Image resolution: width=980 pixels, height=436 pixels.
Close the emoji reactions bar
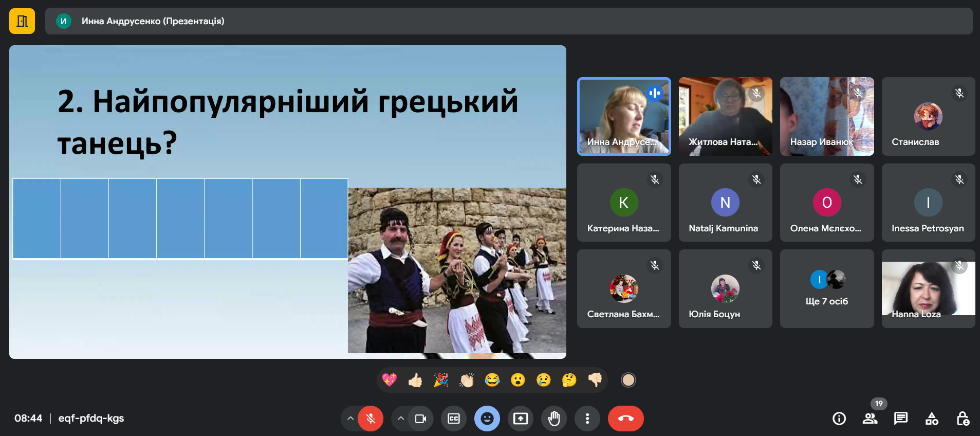[487, 419]
